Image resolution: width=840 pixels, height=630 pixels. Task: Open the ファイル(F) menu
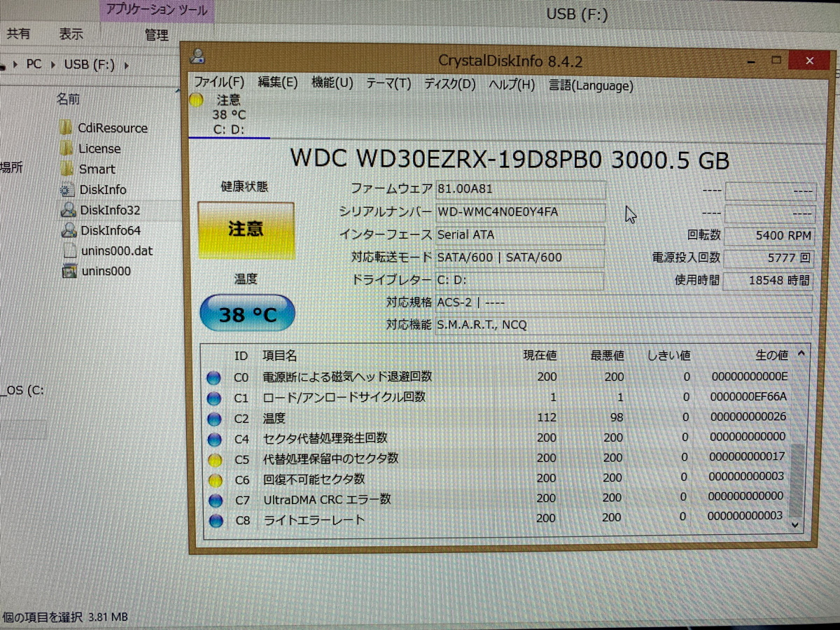219,83
